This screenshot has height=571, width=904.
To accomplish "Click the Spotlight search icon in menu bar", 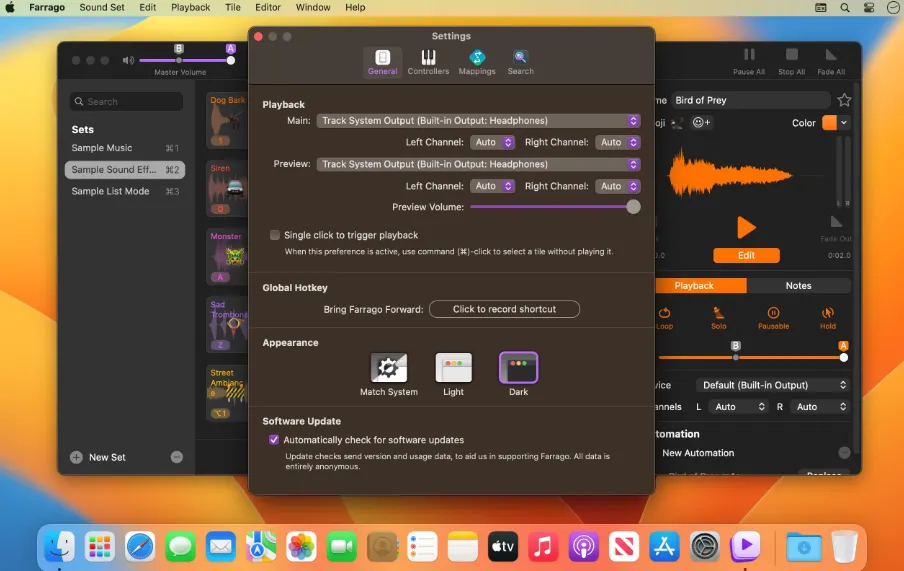I will 845,7.
